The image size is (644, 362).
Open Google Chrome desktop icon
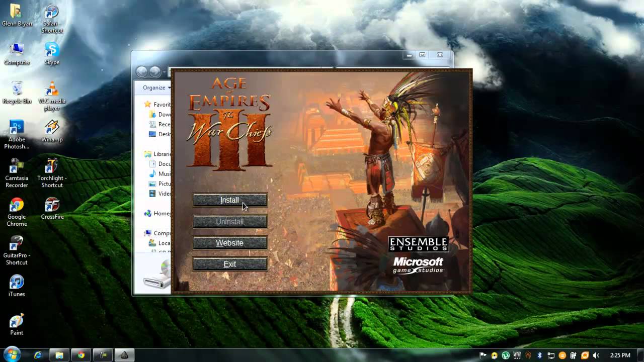[x=17, y=212]
